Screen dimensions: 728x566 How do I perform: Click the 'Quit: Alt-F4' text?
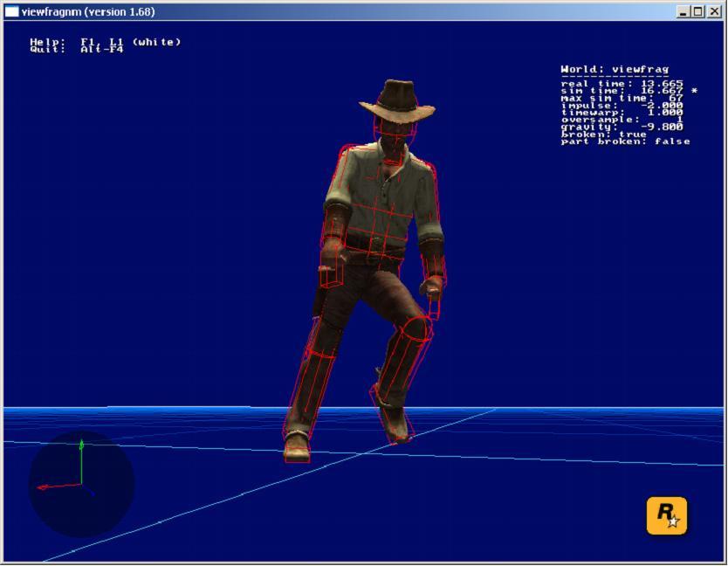pos(77,49)
